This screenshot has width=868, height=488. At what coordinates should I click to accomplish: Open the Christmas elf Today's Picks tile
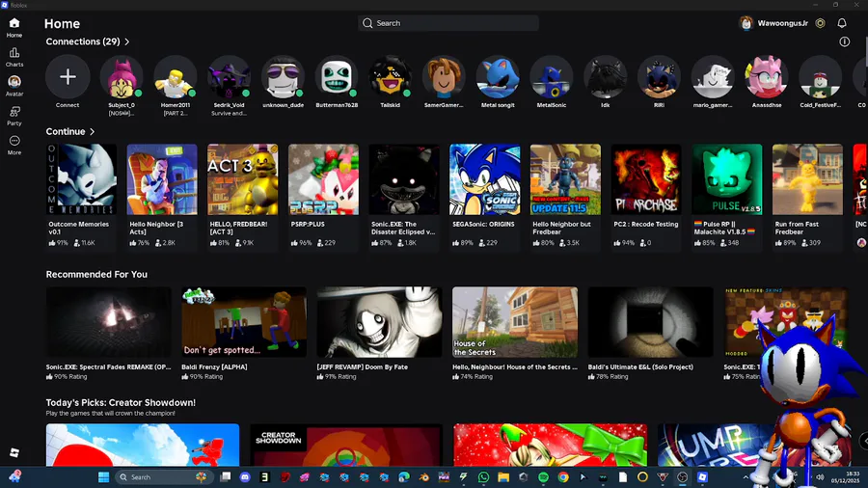[x=551, y=445]
